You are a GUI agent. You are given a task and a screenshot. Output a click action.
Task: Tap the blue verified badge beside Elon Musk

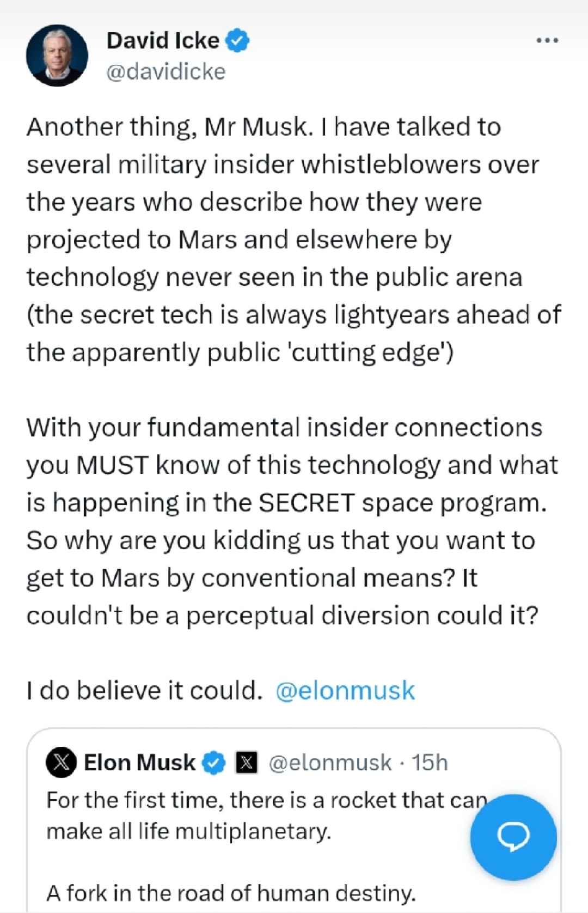(213, 762)
